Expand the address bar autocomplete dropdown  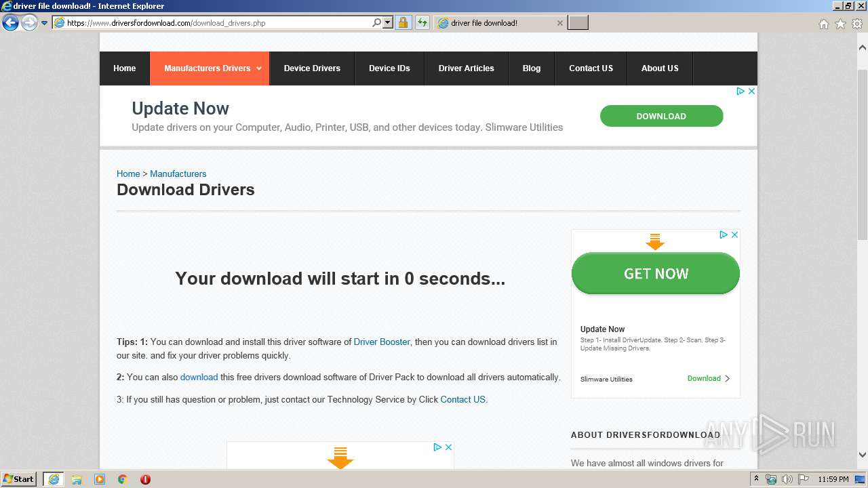tap(388, 22)
